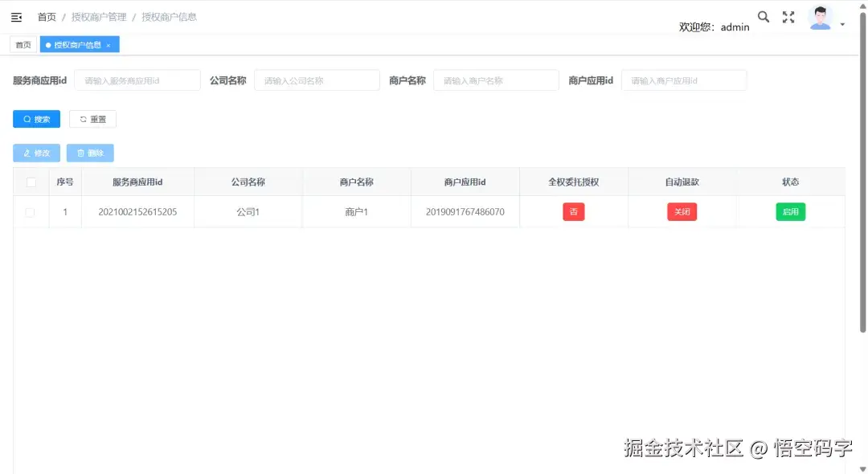Toggle fullscreen mode icon
This screenshot has height=474, width=868.
tap(788, 16)
